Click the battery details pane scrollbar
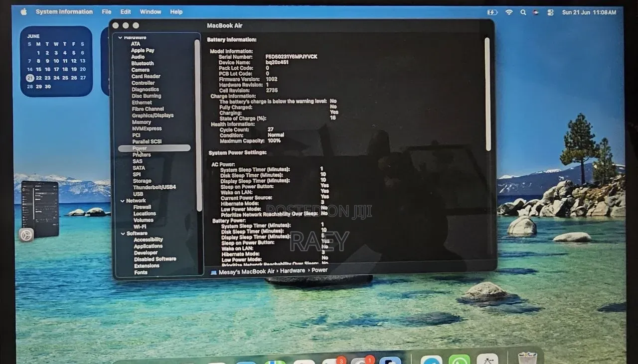Image resolution: width=638 pixels, height=364 pixels. point(487,95)
